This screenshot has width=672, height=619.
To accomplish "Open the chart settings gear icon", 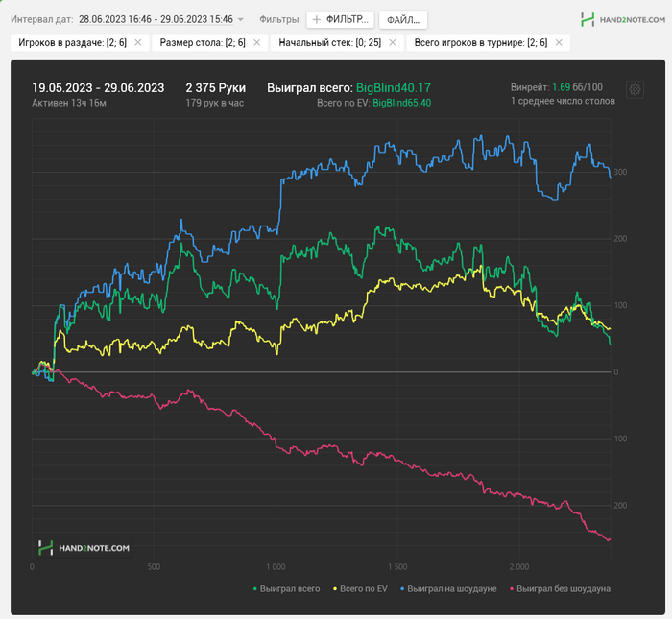I will click(x=635, y=89).
